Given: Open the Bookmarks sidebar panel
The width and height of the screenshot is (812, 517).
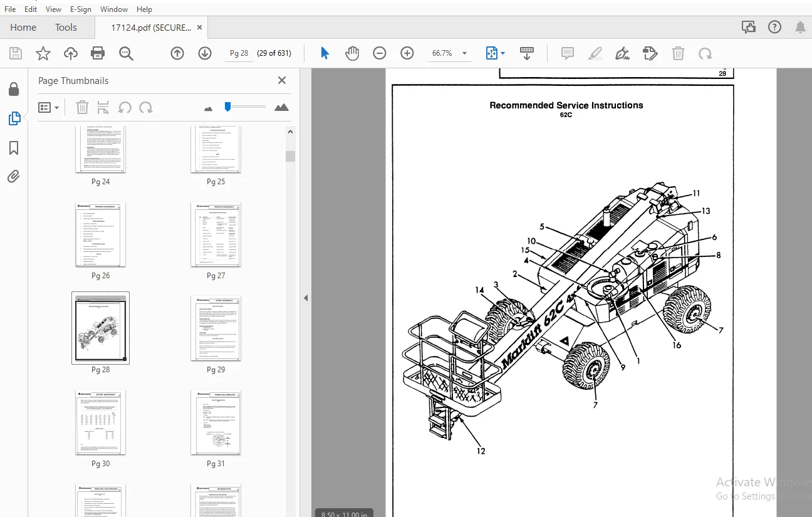Looking at the screenshot, I should click(14, 148).
